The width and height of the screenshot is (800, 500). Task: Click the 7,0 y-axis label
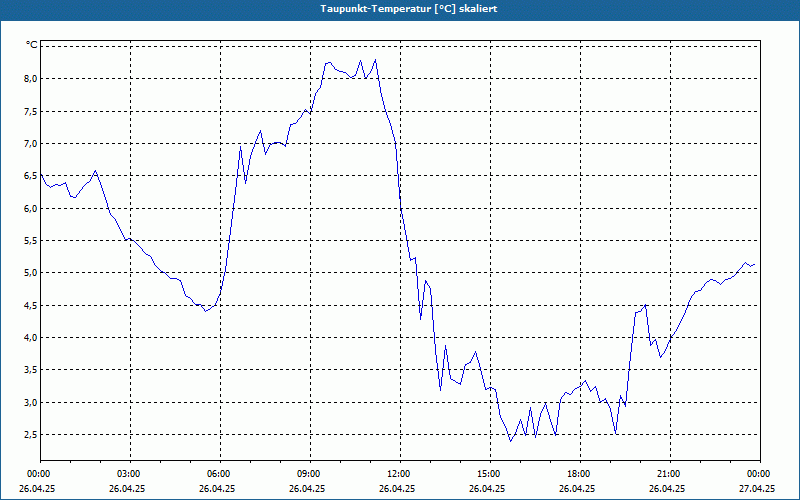coord(31,143)
